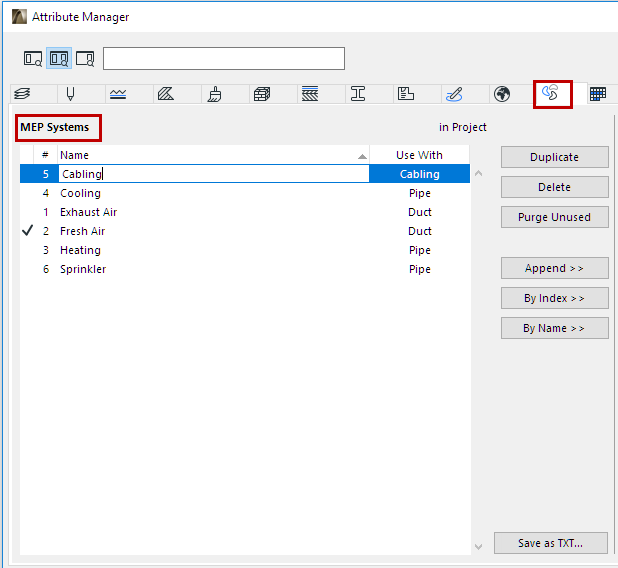Select the Exhaust Air system row
The image size is (618, 568).
245,212
